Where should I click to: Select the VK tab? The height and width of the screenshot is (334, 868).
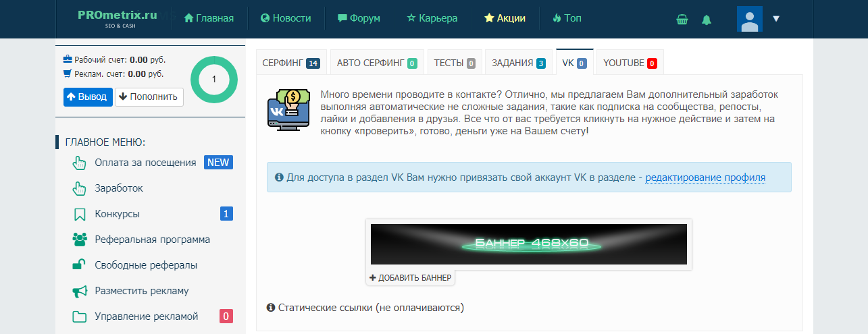coord(574,63)
